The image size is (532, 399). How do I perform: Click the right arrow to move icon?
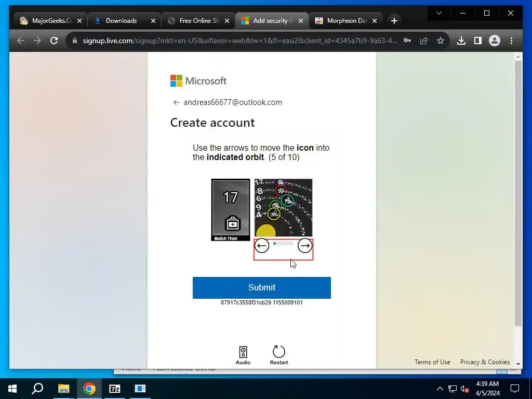pyautogui.click(x=305, y=246)
